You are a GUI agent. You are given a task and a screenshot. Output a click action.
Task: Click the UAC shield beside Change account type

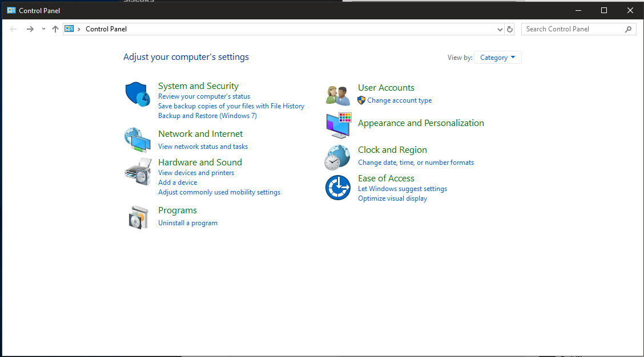pyautogui.click(x=361, y=100)
